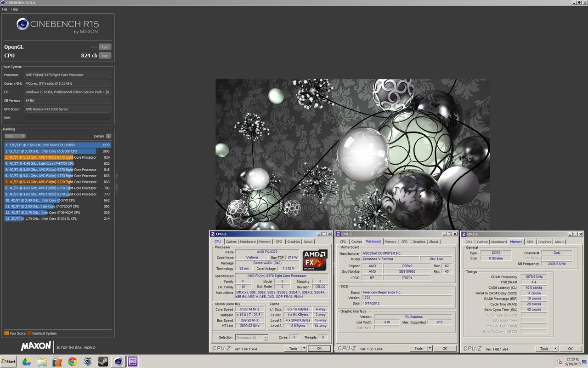Open Tools dropdown arrow in the Memory CPU-Z window
This screenshot has width=588, height=368.
click(555, 349)
